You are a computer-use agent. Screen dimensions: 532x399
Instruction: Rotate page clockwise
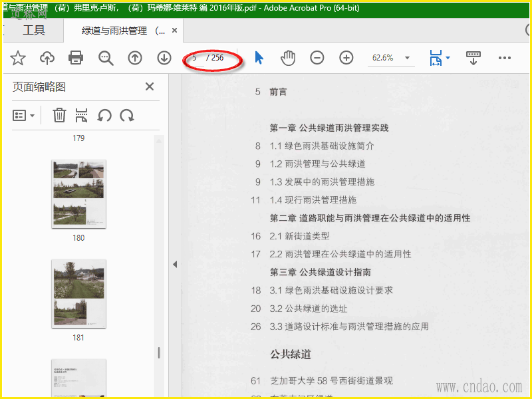point(127,115)
